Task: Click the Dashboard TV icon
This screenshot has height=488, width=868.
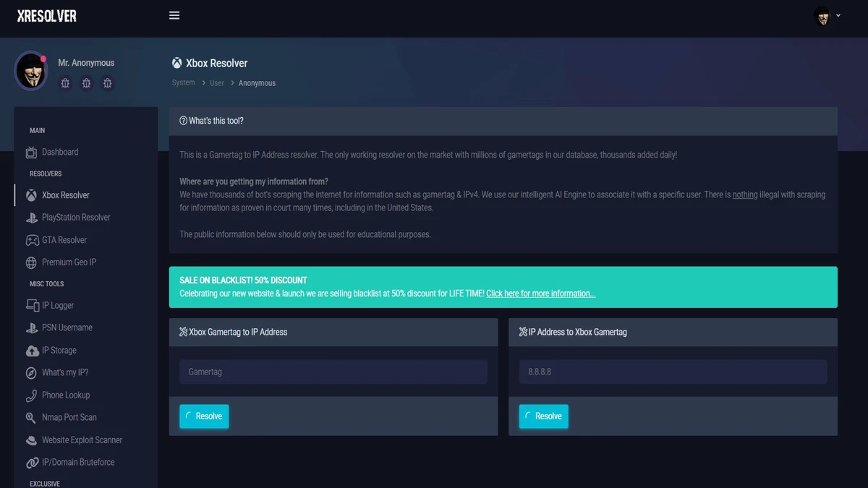Action: click(x=32, y=153)
